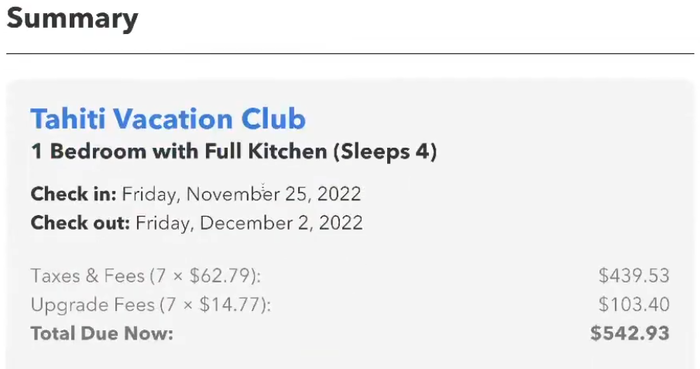This screenshot has height=369, width=700.
Task: Click the Sleeps 4 text
Action: pyautogui.click(x=385, y=151)
